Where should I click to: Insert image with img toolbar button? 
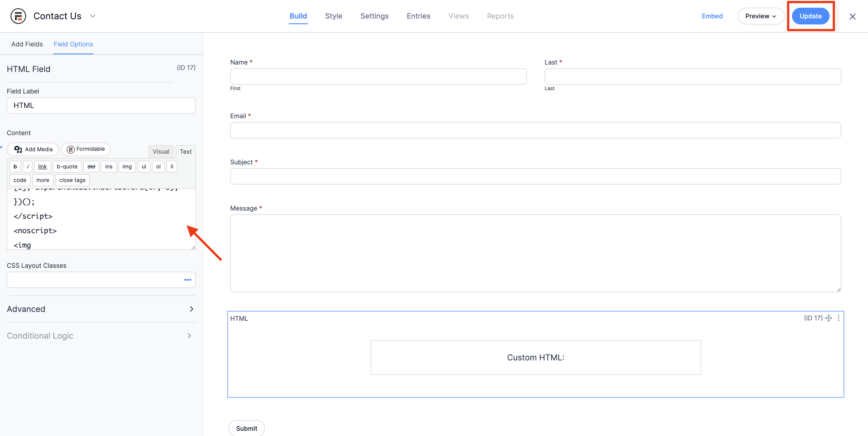tap(127, 167)
